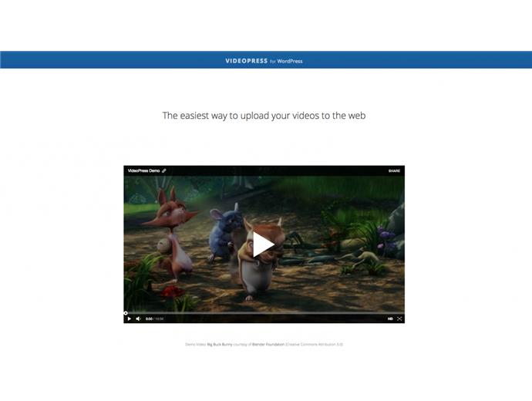Select the 0:00 elapsed time display
532x401 pixels.
[149, 319]
